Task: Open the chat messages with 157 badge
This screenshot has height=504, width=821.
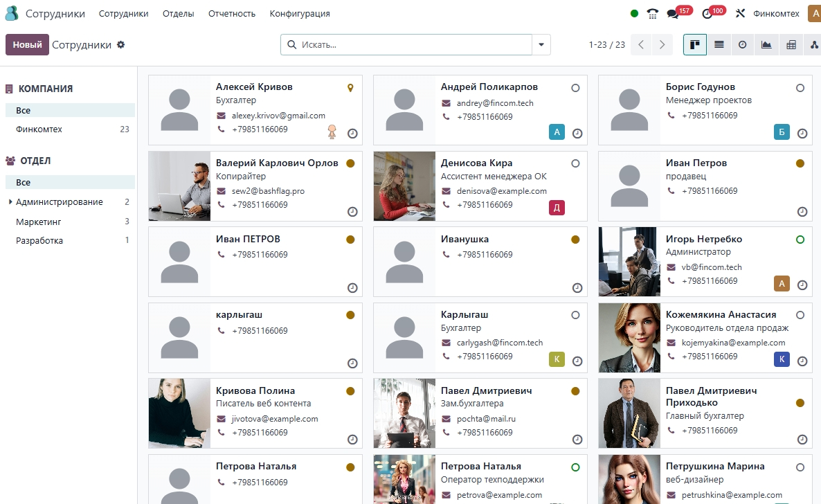Action: tap(673, 14)
